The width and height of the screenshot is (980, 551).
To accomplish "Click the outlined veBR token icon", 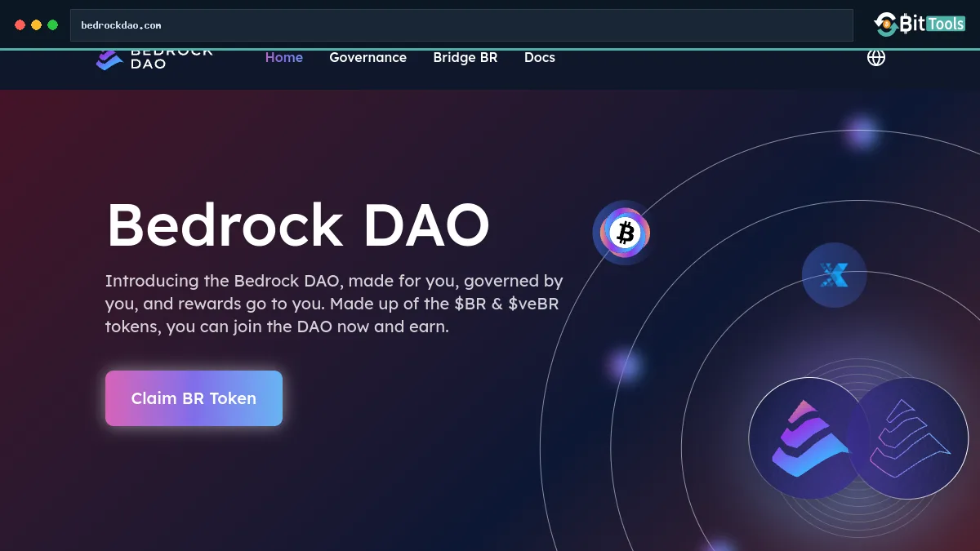I will point(908,438).
